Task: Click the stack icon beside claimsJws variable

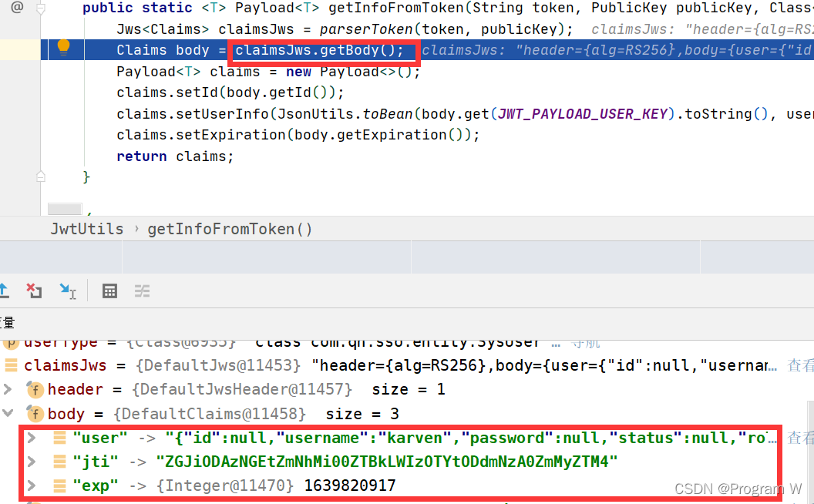Action: coord(11,365)
